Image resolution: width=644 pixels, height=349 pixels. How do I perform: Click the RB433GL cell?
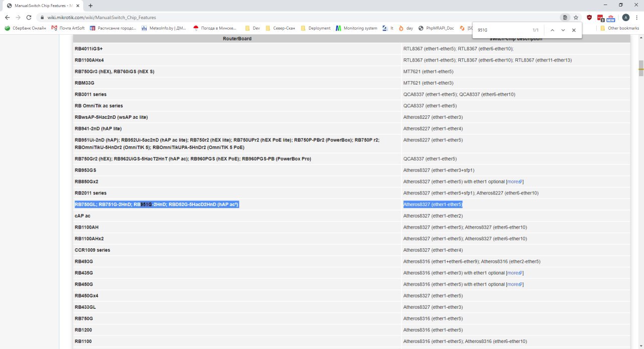[237, 307]
